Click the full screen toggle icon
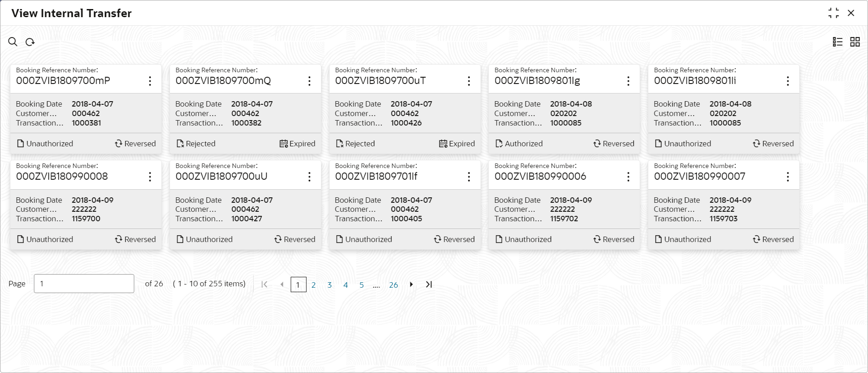Viewport: 868px width, 373px height. 834,13
